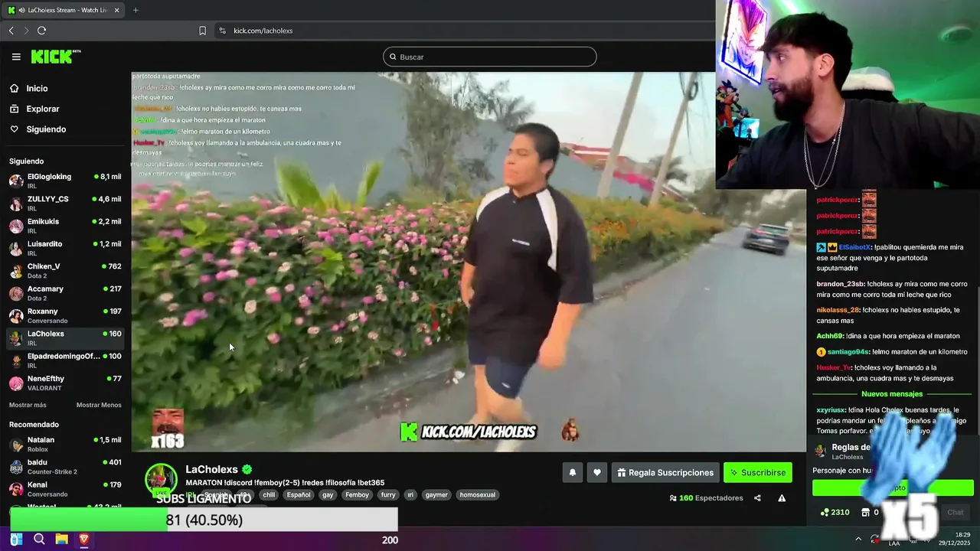Viewport: 980px width, 551px height.
Task: Open Roxanny channel in sidebar
Action: 65,316
